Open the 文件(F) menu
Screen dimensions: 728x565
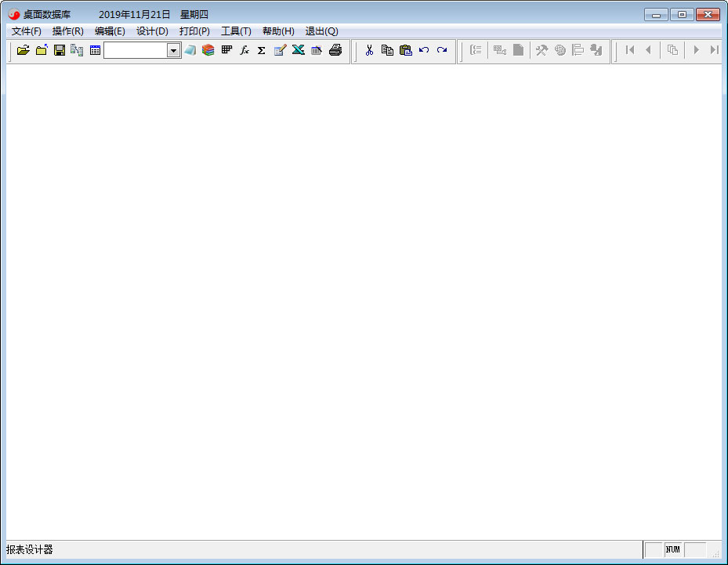[x=27, y=31]
